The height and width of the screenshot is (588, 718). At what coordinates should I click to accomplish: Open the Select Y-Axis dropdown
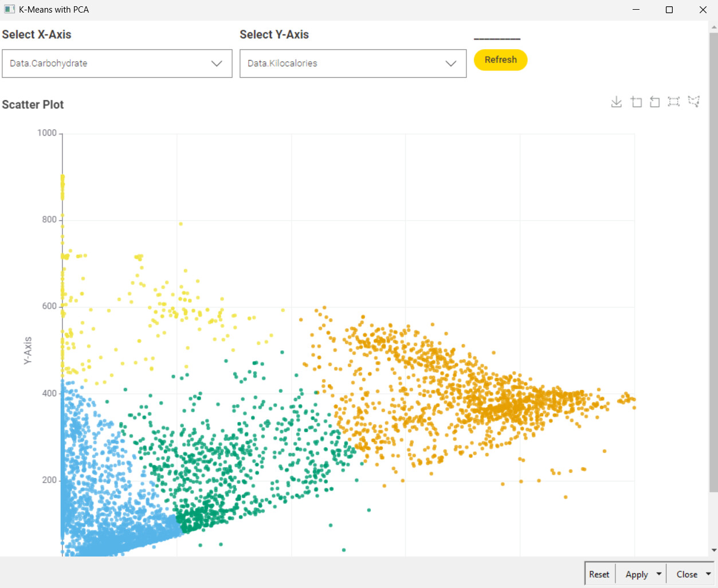tap(353, 64)
